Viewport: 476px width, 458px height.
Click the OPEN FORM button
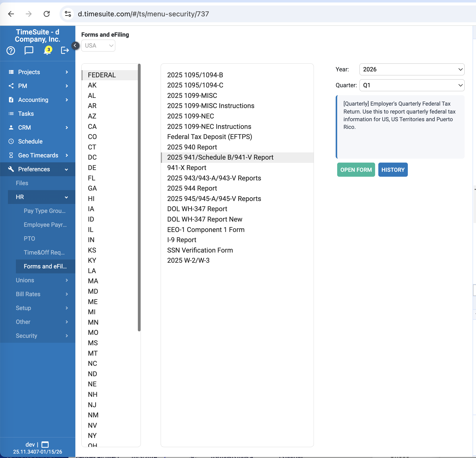[356, 170]
